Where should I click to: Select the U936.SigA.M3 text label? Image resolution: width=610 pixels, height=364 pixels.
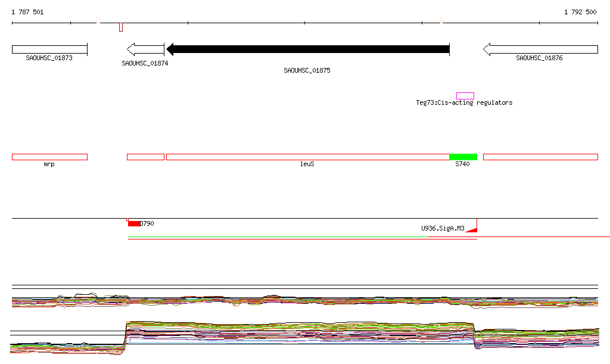pyautogui.click(x=442, y=228)
